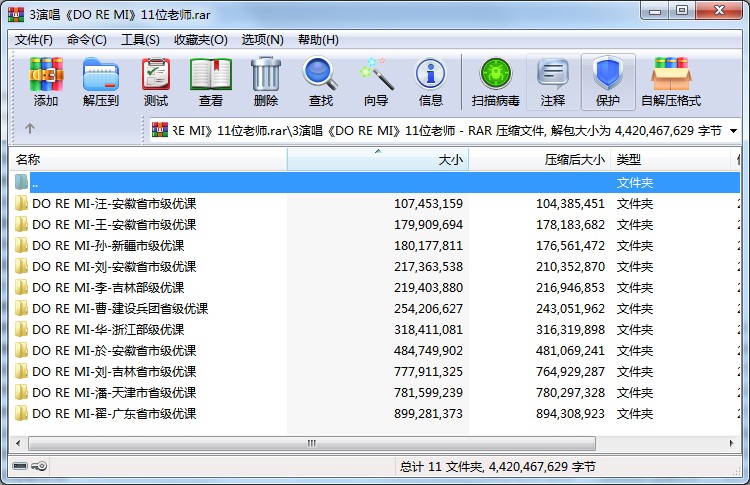
Task: Click the 自解压格式 (SFX) icon
Action: click(x=671, y=74)
